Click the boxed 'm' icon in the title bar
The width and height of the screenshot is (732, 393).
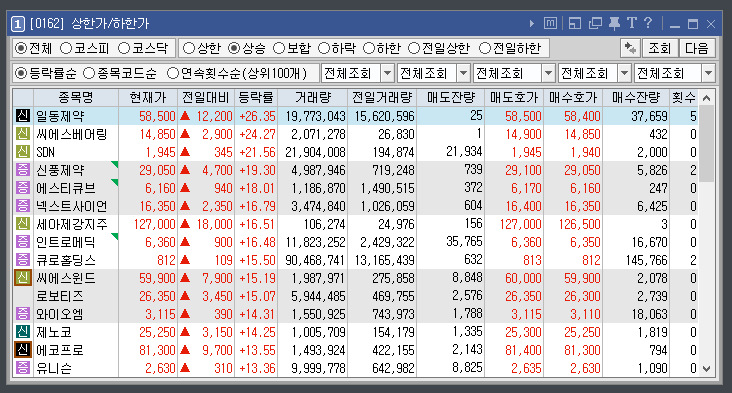coord(550,23)
